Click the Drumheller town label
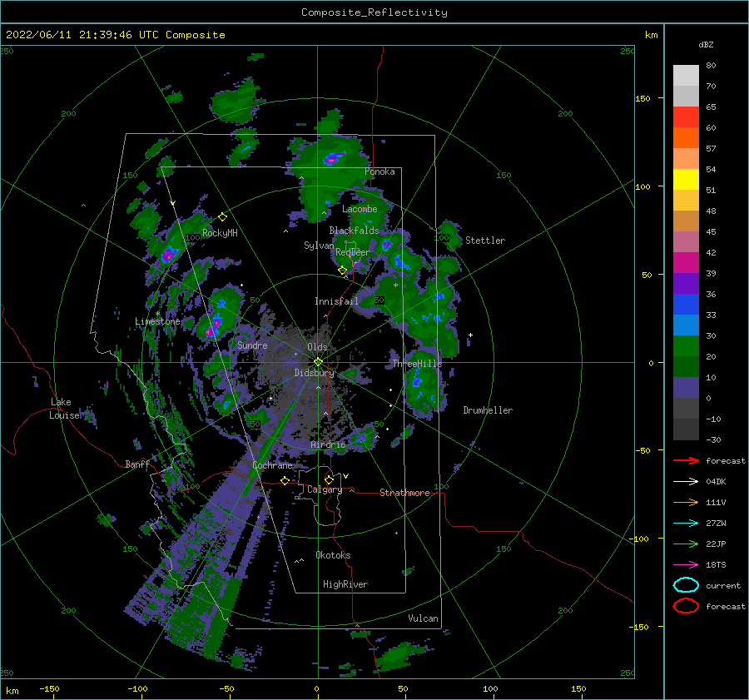 [488, 410]
